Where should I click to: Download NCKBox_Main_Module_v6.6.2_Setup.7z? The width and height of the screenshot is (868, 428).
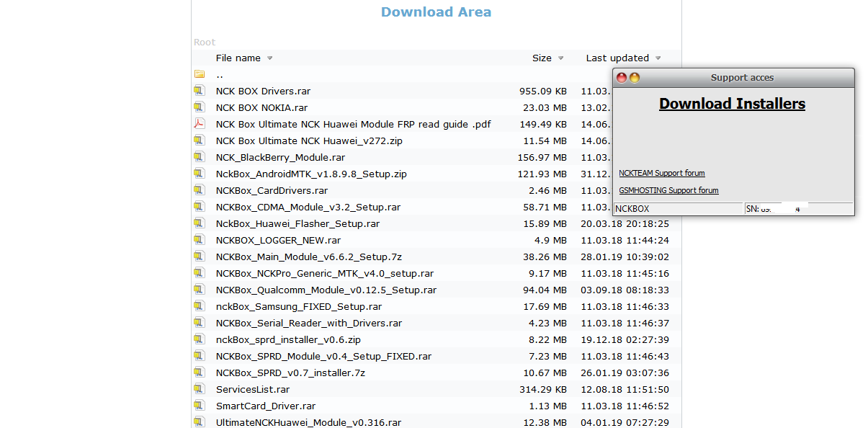point(309,257)
